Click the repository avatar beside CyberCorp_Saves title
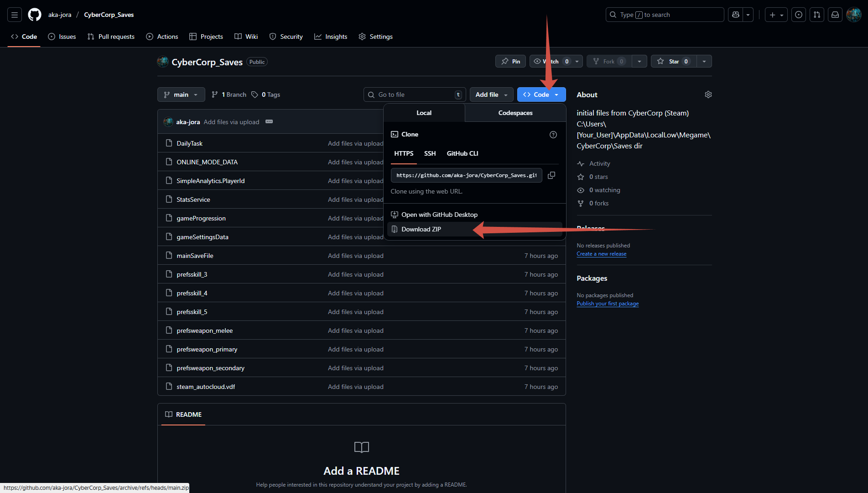This screenshot has height=493, width=868. click(162, 62)
